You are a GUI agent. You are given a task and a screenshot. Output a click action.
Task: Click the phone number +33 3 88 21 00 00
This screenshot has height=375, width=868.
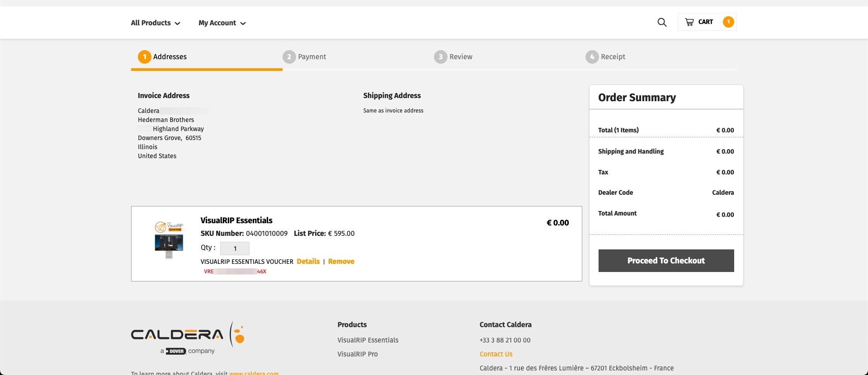tap(505, 340)
